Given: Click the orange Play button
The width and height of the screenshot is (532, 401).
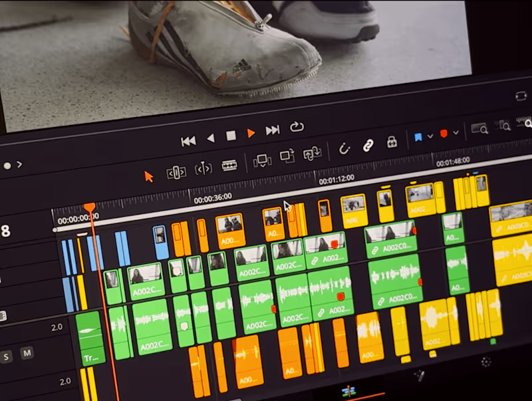Looking at the screenshot, I should click(251, 133).
